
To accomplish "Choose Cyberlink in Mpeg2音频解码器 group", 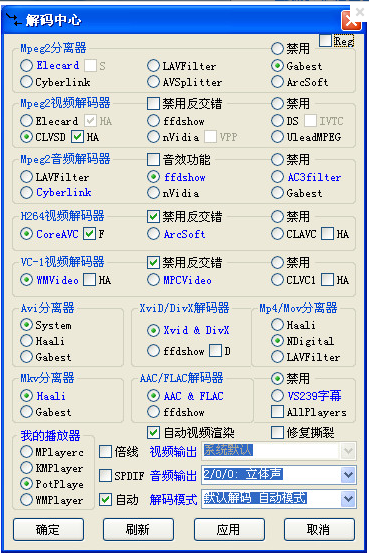I will [x=27, y=193].
